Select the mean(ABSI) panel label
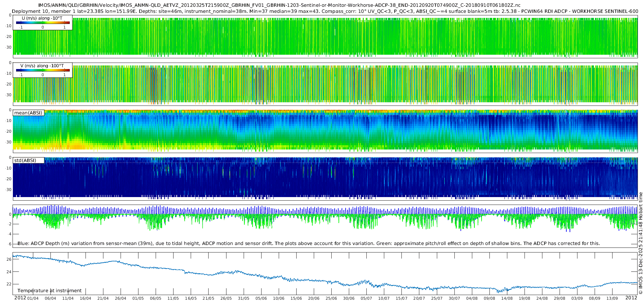 (28, 113)
